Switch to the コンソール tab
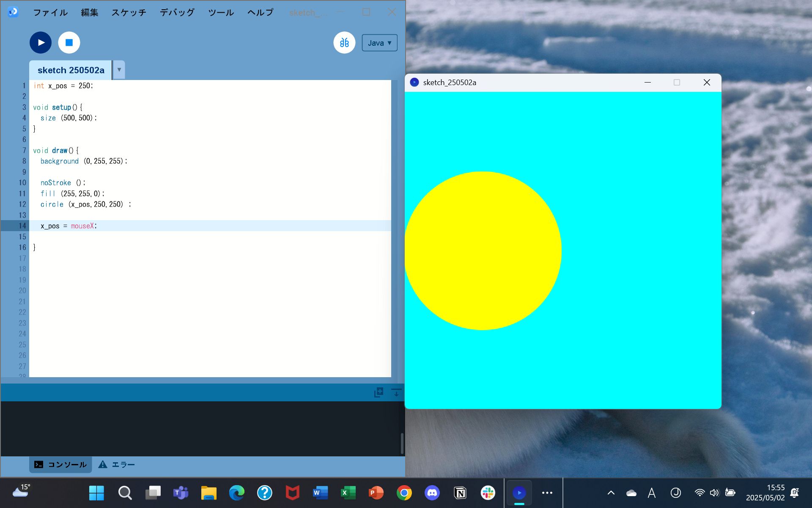Screen dimensions: 812x508 [60, 464]
